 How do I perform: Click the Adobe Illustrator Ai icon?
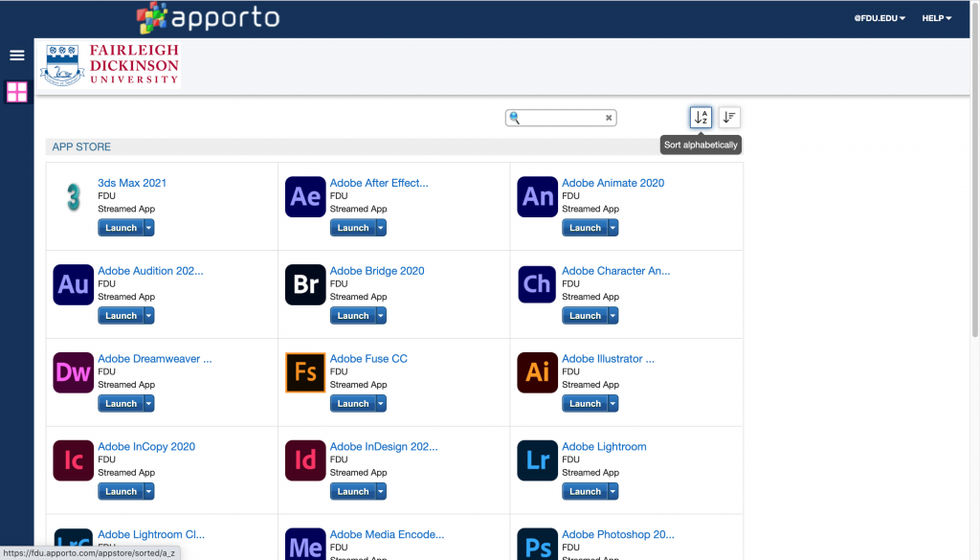pos(538,372)
